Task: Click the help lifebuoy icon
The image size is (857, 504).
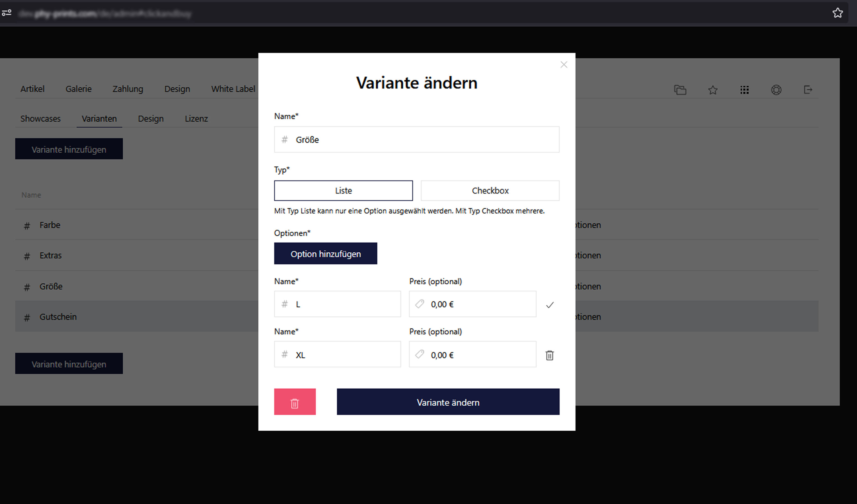Action: pos(776,90)
